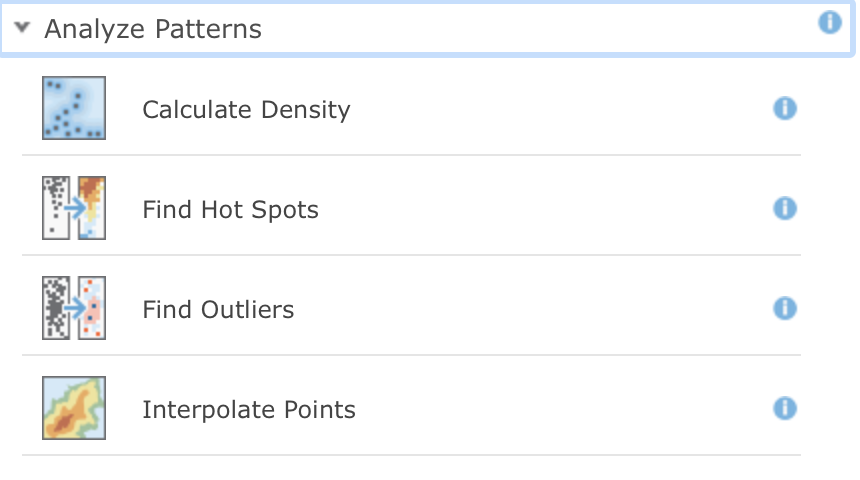Open the Analyze Patterns category info icon
The image size is (860, 480).
coord(830,22)
